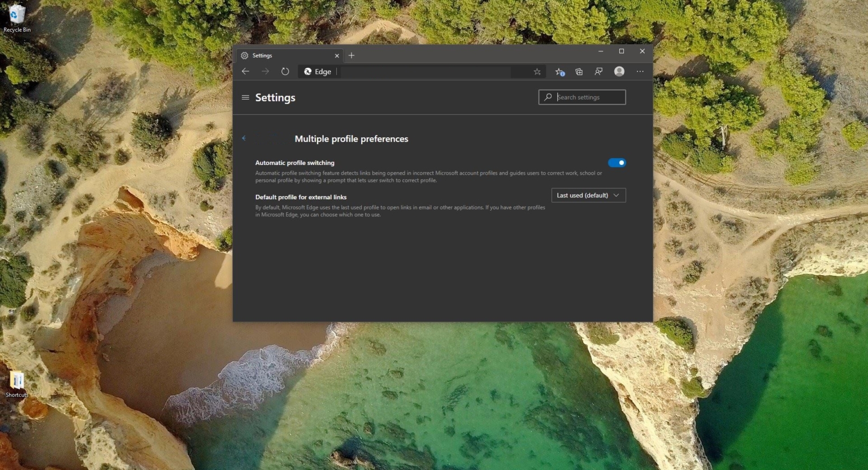Select the browser forward navigation arrow
The image size is (868, 470).
click(x=265, y=71)
